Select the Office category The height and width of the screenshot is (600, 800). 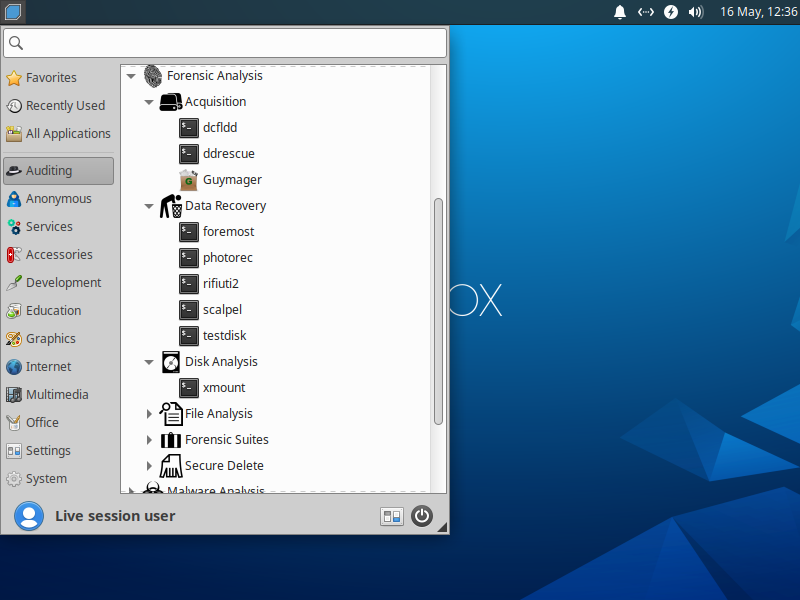[58, 423]
